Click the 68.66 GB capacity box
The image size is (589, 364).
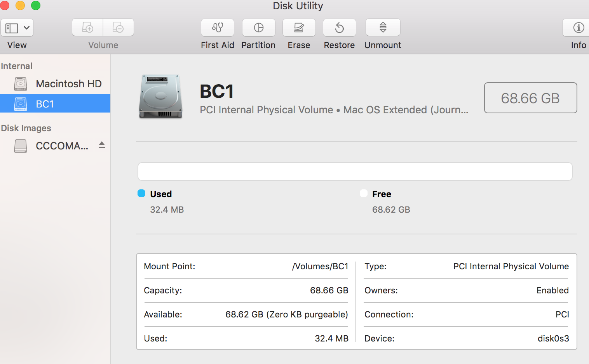pos(530,98)
